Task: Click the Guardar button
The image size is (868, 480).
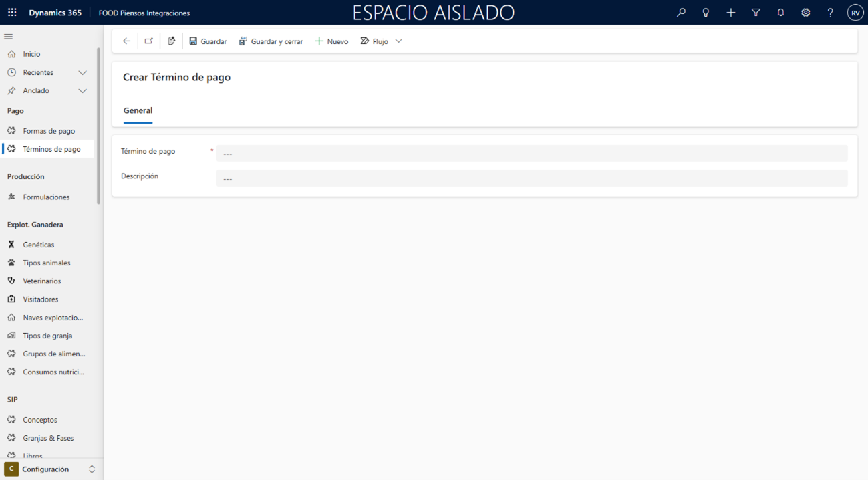Action: tap(208, 41)
